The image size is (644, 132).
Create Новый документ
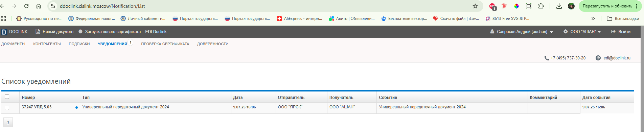pyautogui.click(x=55, y=32)
